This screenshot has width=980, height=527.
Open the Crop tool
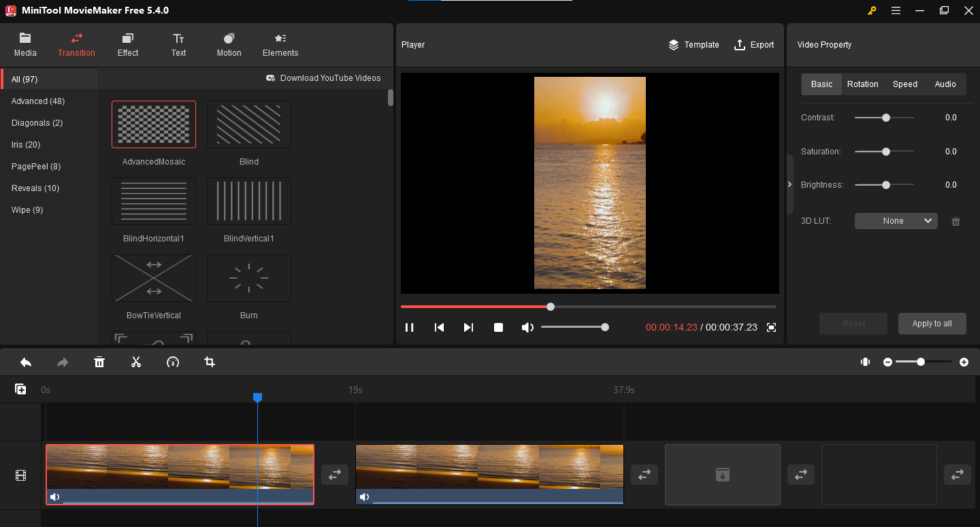(210, 362)
